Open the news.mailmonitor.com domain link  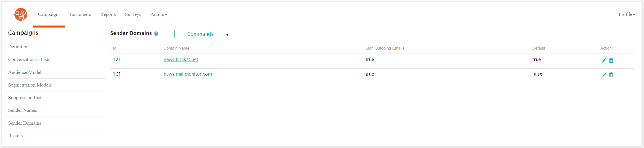click(x=187, y=74)
